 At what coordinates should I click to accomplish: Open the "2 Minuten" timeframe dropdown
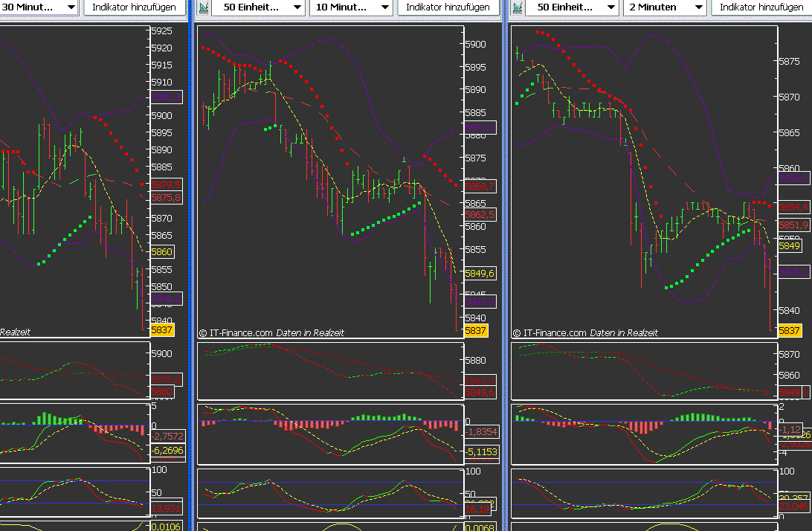(x=666, y=7)
